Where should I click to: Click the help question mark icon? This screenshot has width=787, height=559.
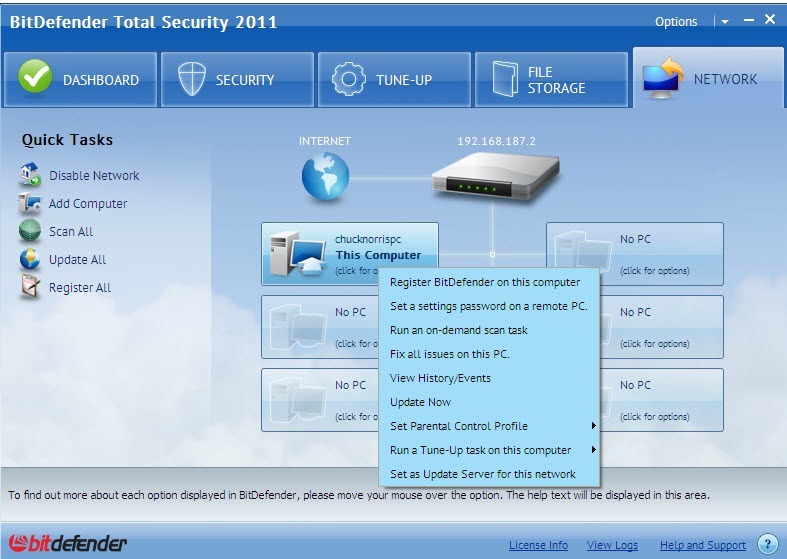click(767, 543)
